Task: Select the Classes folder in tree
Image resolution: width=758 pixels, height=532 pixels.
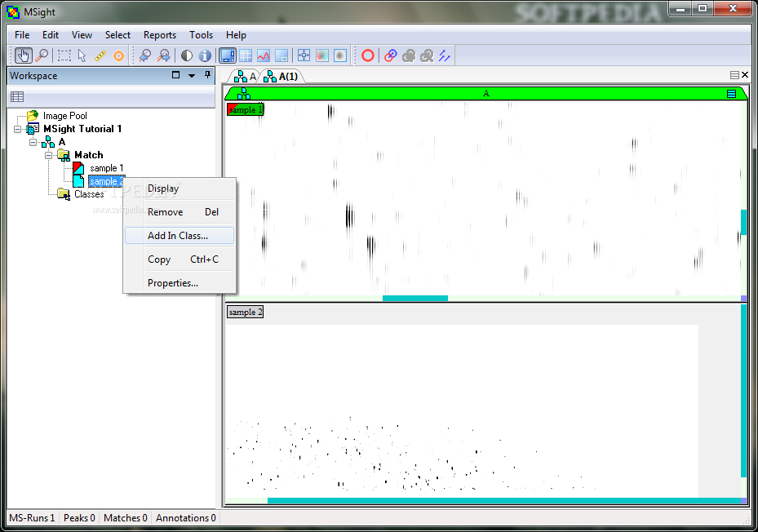Action: click(89, 194)
